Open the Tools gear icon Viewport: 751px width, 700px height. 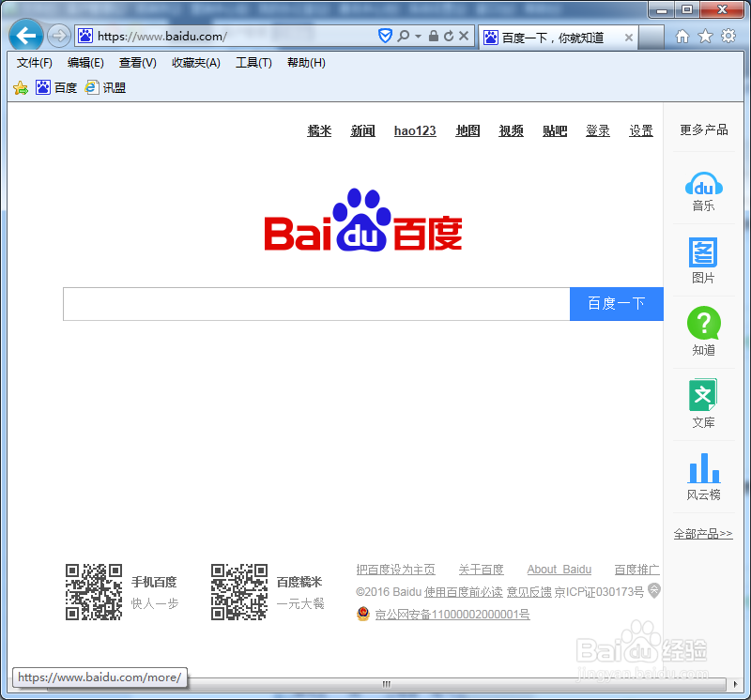click(728, 36)
